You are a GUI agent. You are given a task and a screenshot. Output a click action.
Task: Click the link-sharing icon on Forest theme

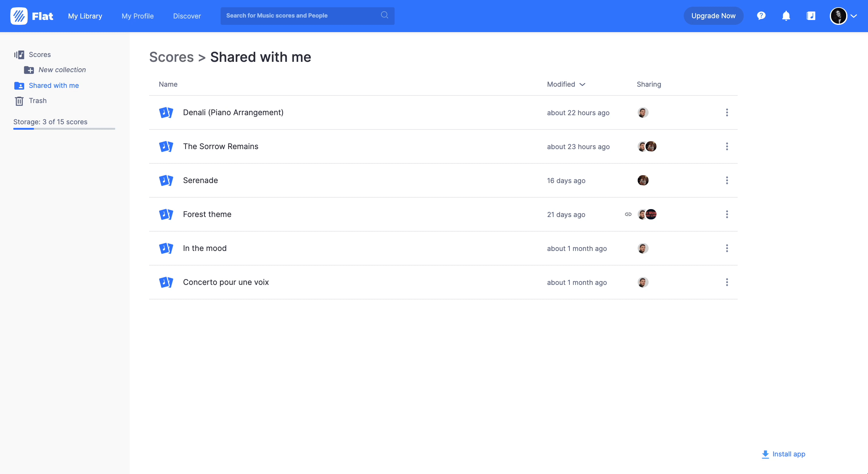point(628,214)
